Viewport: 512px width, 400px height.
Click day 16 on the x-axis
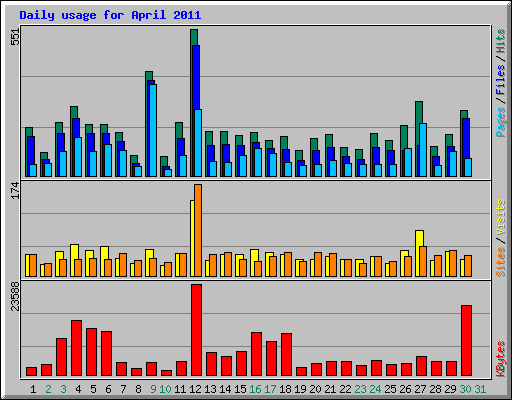(255, 389)
